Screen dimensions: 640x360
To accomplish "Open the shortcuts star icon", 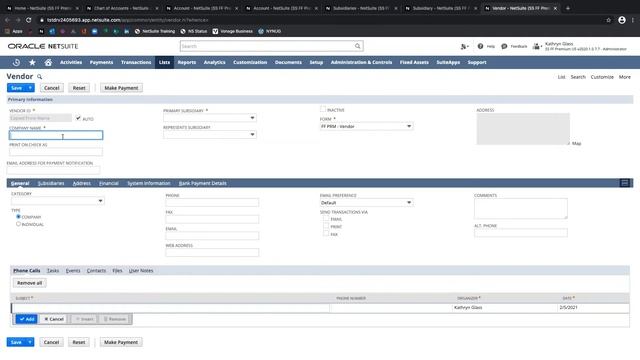I will 32,62.
